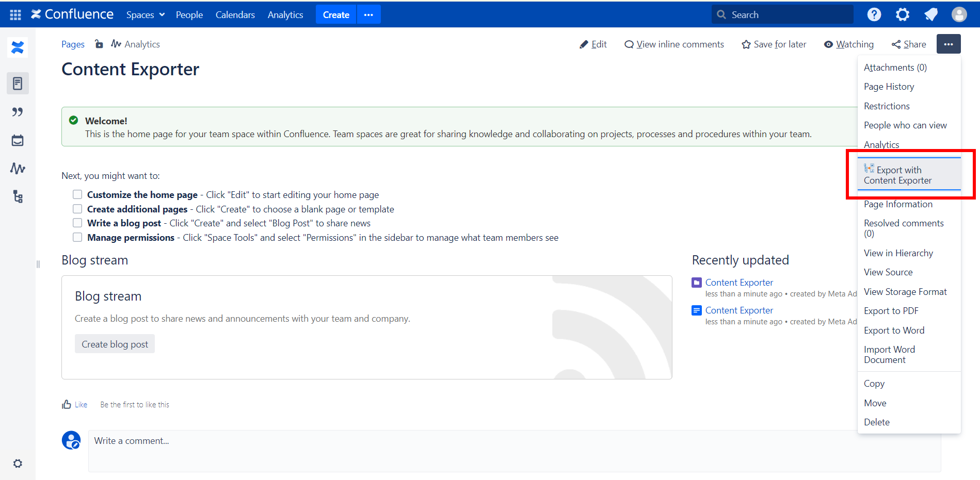Screen dimensions: 980x480
Task: Click the help question mark icon
Action: (874, 14)
